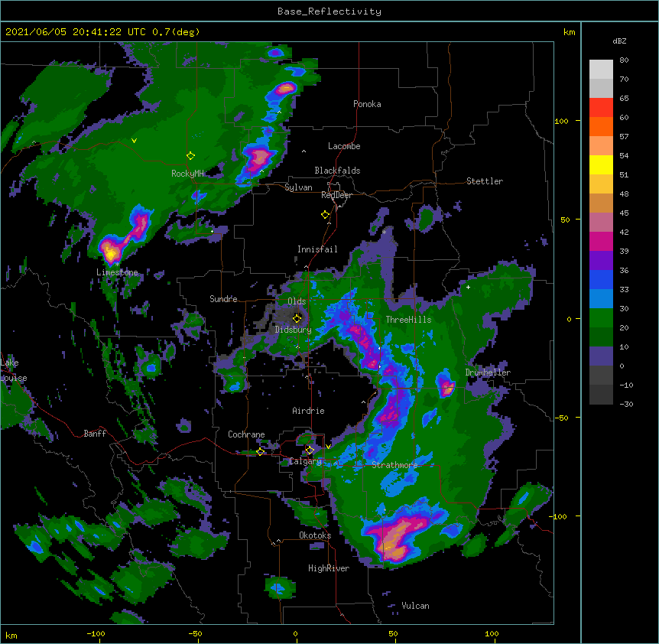
Task: Click the ThreeHills label
Action: (x=408, y=320)
